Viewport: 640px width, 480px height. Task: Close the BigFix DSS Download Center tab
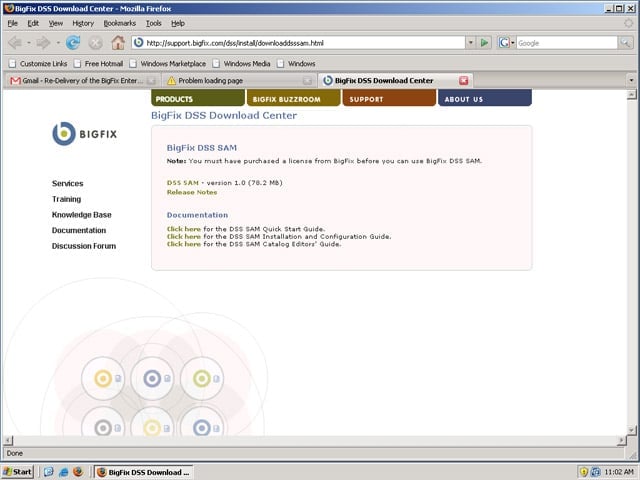point(463,81)
